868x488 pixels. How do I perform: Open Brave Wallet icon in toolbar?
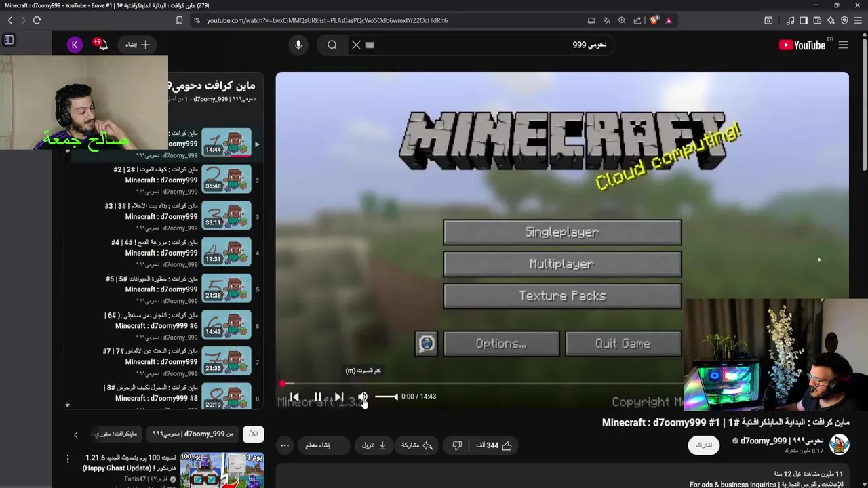(817, 20)
